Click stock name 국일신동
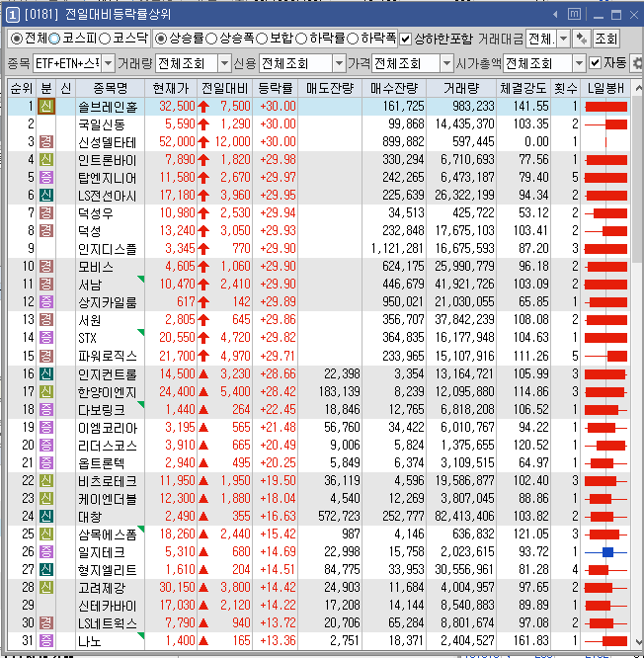The height and width of the screenshot is (658, 644). click(102, 124)
